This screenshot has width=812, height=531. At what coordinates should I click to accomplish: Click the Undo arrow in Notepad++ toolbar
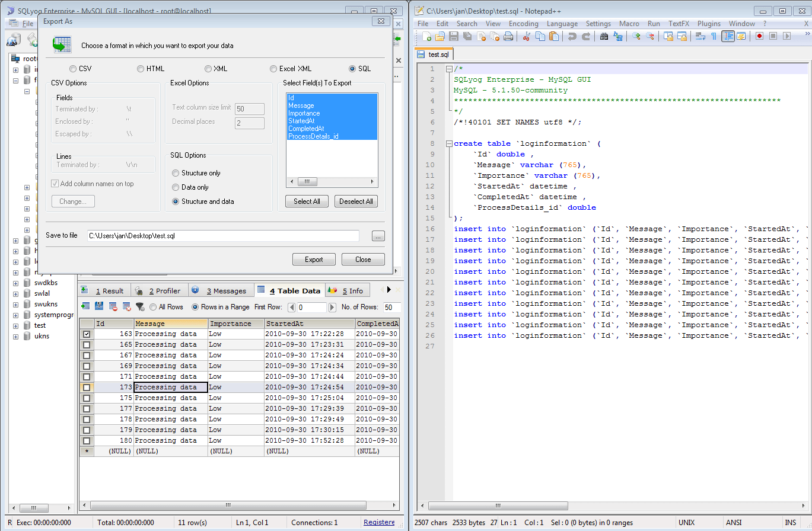[x=572, y=36]
